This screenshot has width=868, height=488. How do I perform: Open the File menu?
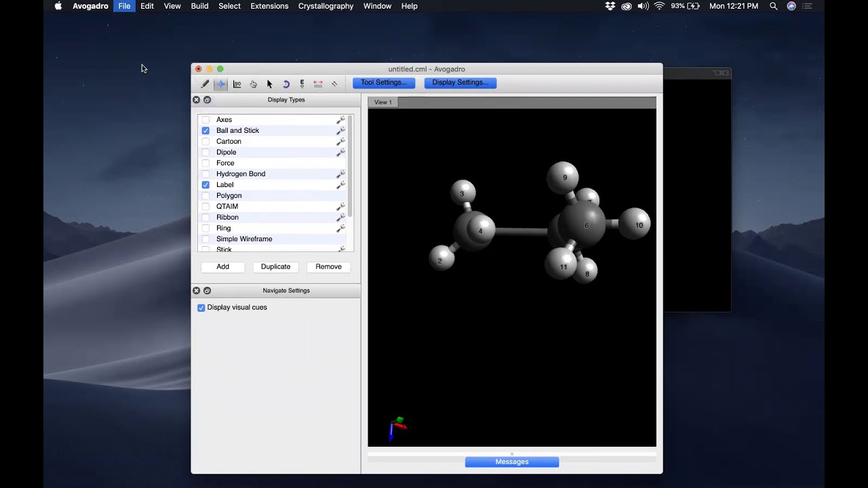click(x=124, y=6)
